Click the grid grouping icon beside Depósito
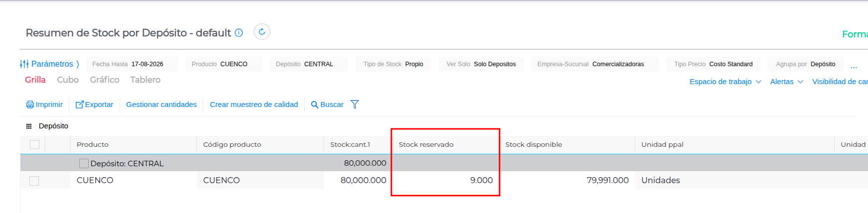Screen dimensions: 868x213 29,126
